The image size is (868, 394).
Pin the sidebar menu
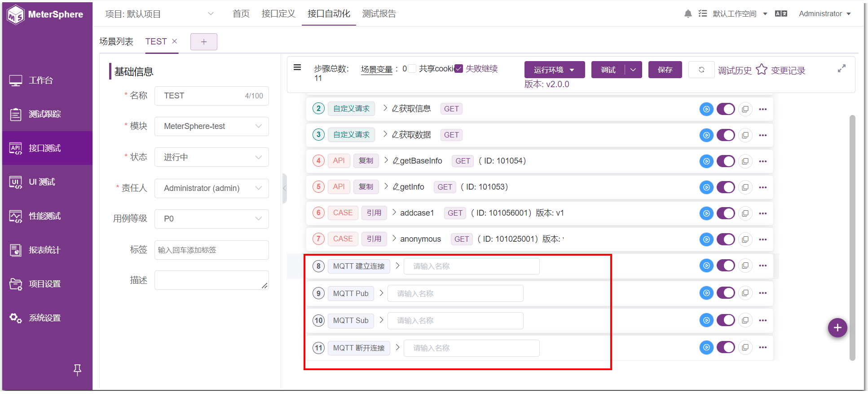click(x=77, y=370)
